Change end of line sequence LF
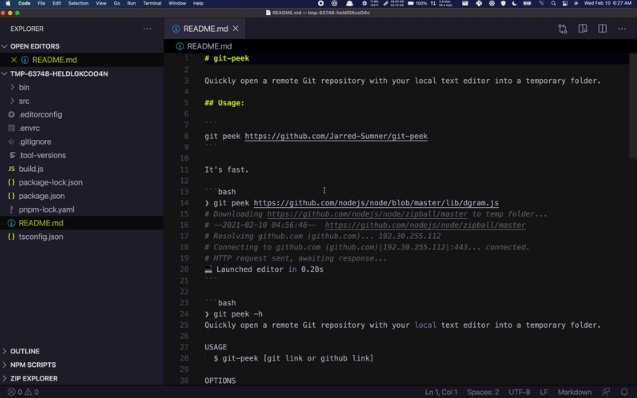Viewport: 637px width, 398px height. point(544,392)
